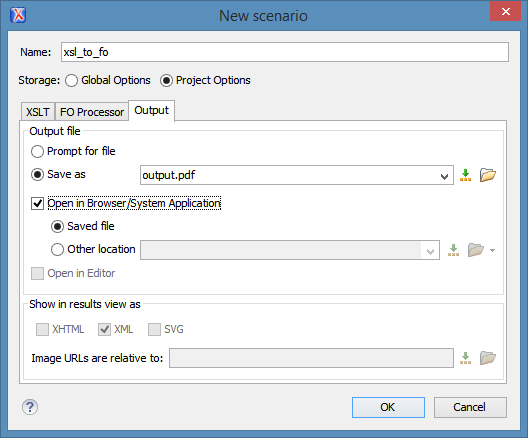
Task: Switch to the FO Processor tab
Action: point(92,112)
